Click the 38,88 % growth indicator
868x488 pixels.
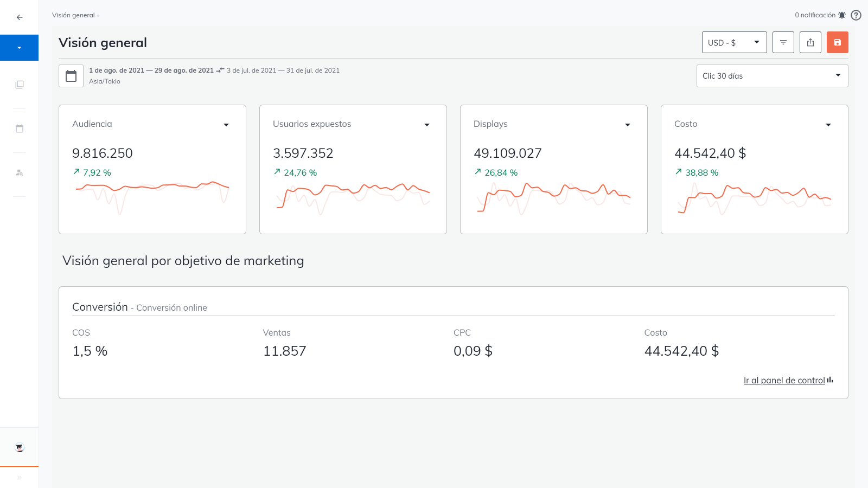(x=697, y=172)
